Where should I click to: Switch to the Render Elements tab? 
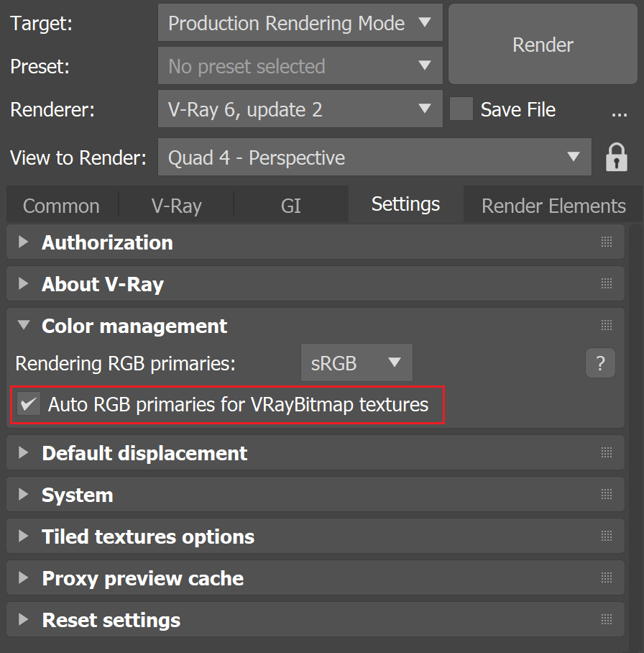553,206
